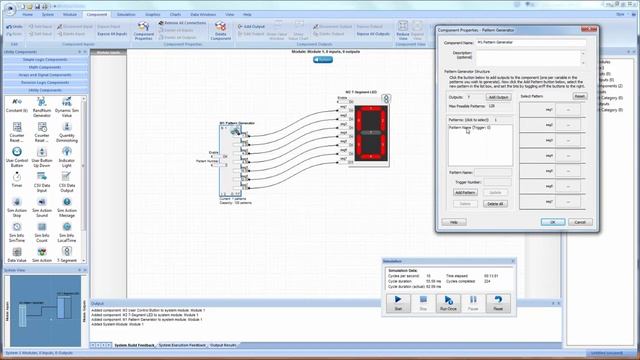Viewport: 640px width, 360px height.
Task: Click Run Once in Simulation panel
Action: [448, 303]
